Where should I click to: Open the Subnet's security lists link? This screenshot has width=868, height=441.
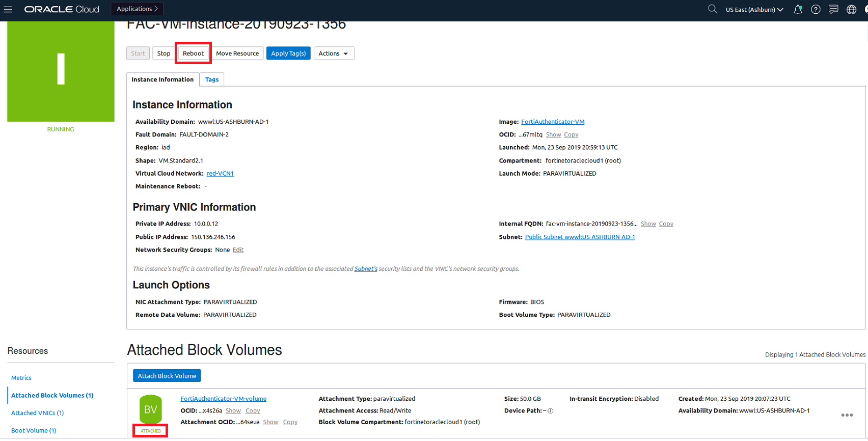pyautogui.click(x=366, y=268)
